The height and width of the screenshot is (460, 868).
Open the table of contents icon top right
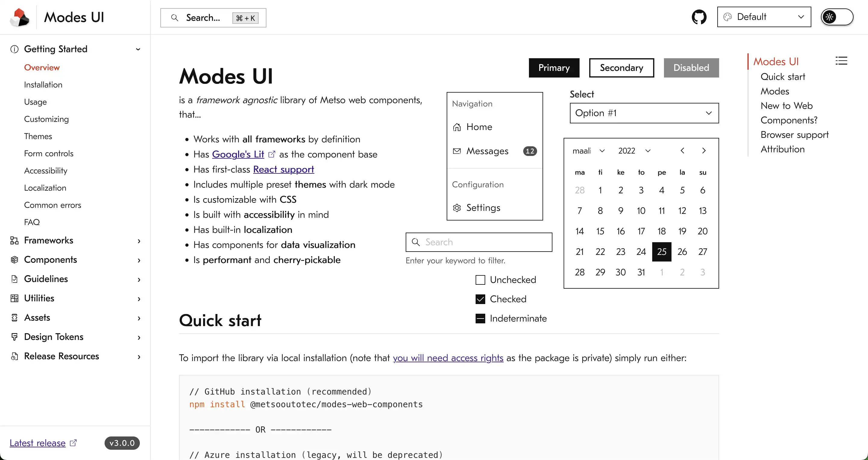(x=841, y=60)
